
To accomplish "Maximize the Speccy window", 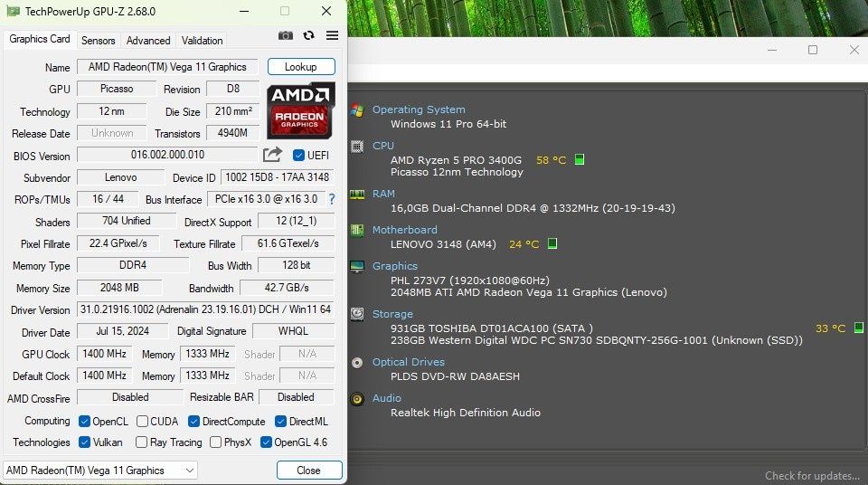I will [813, 50].
